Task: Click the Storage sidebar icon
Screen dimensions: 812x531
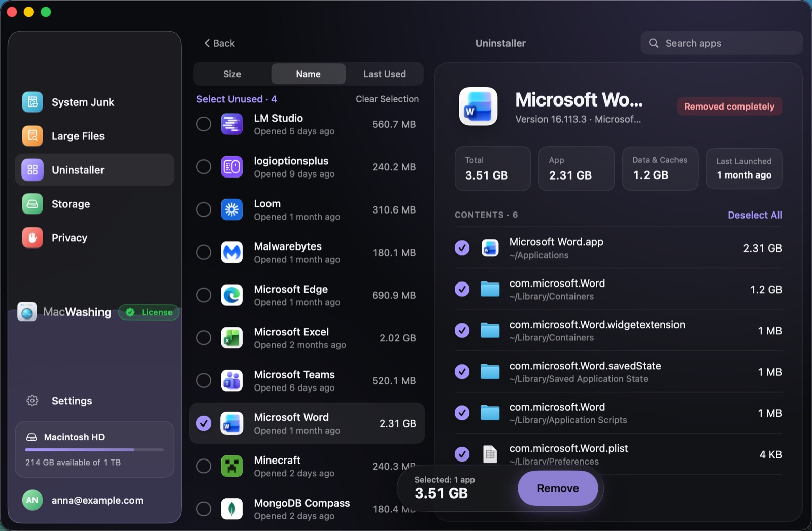Action: click(32, 204)
